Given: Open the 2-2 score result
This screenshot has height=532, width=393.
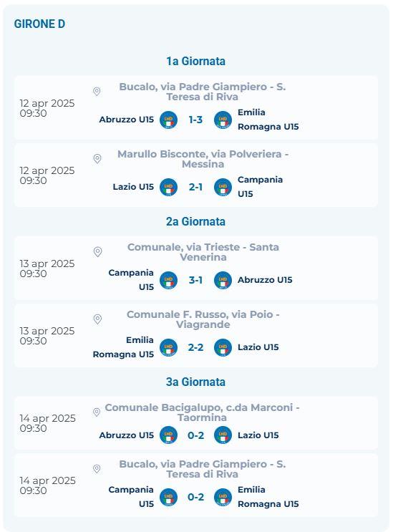Looking at the screenshot, I should click(195, 347).
